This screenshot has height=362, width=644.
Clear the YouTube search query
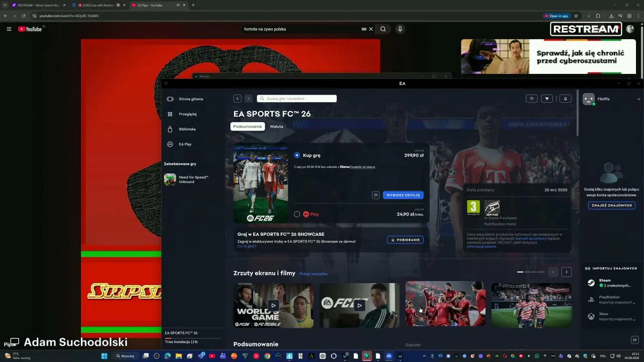pyautogui.click(x=371, y=29)
